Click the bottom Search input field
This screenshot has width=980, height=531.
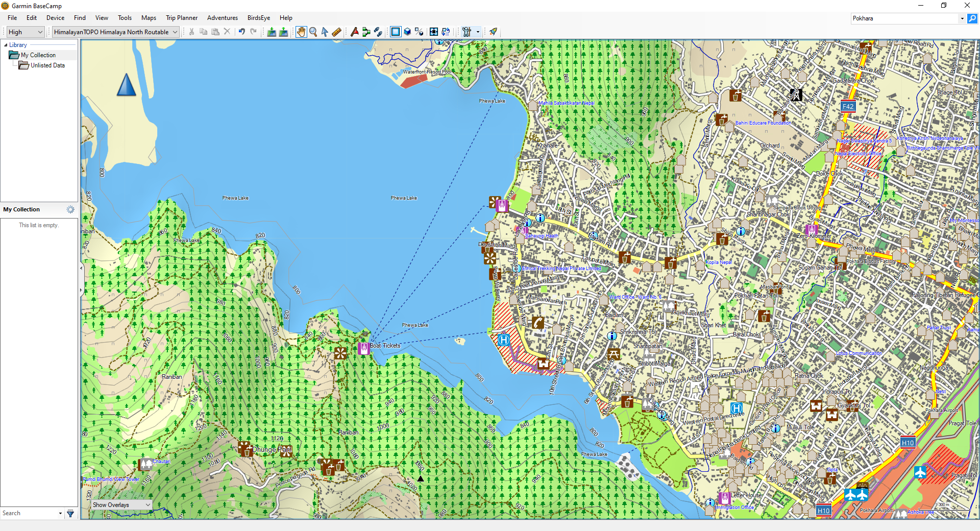(29, 513)
